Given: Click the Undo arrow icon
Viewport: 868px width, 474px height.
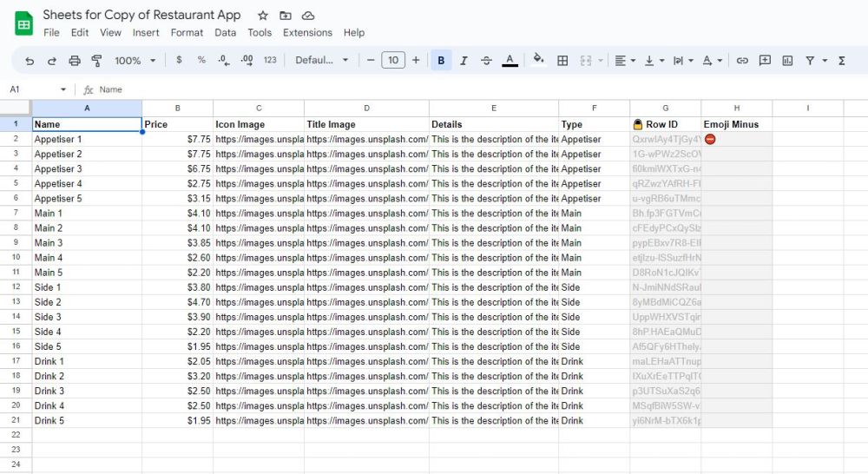Looking at the screenshot, I should (30, 61).
